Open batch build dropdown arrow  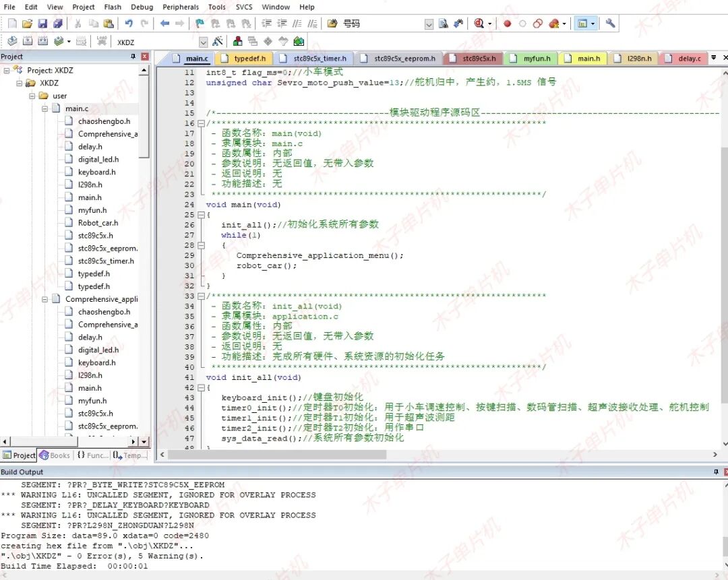[x=69, y=42]
